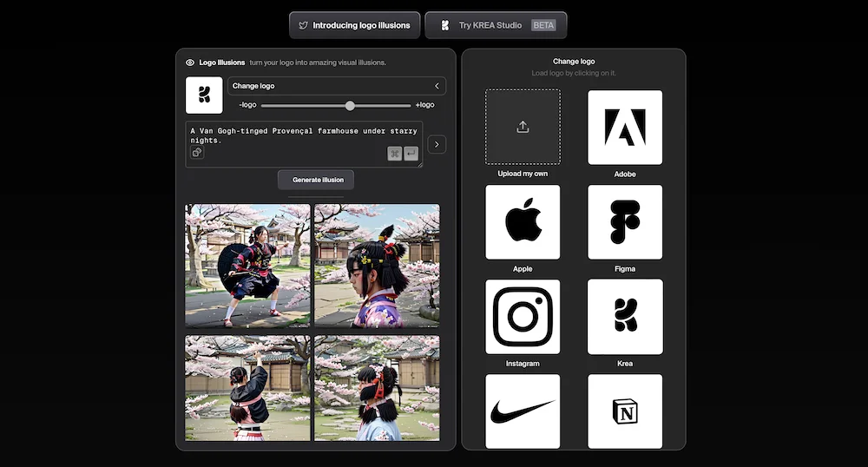Screen dimensions: 868x467
Task: Open the Introducing logo illusions tab
Action: (x=355, y=25)
